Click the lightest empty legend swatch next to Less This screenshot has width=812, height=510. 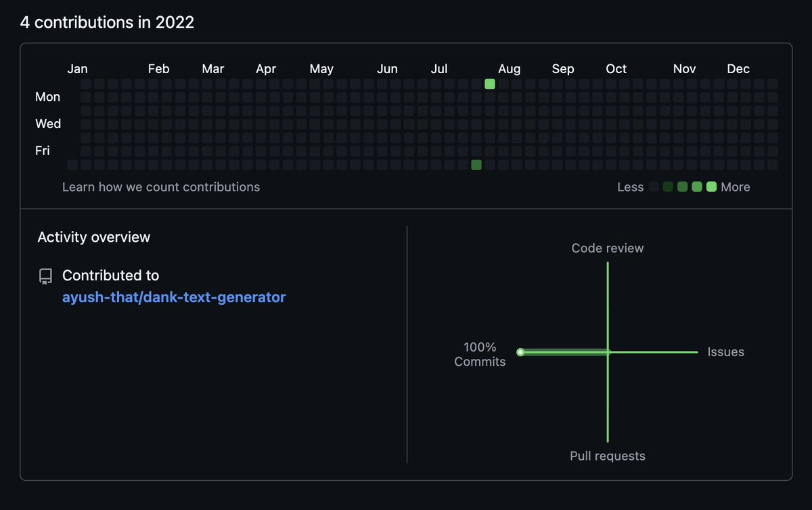point(653,187)
